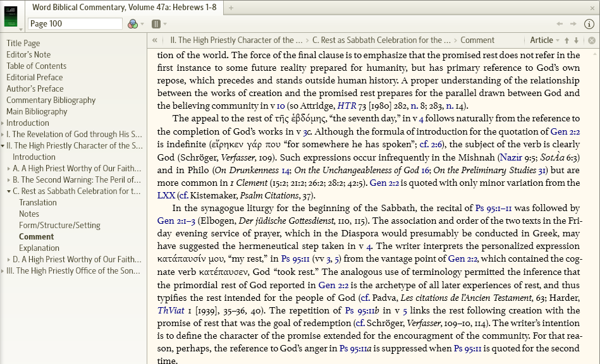Open the LXX link
The height and width of the screenshot is (364, 600).
click(x=166, y=195)
